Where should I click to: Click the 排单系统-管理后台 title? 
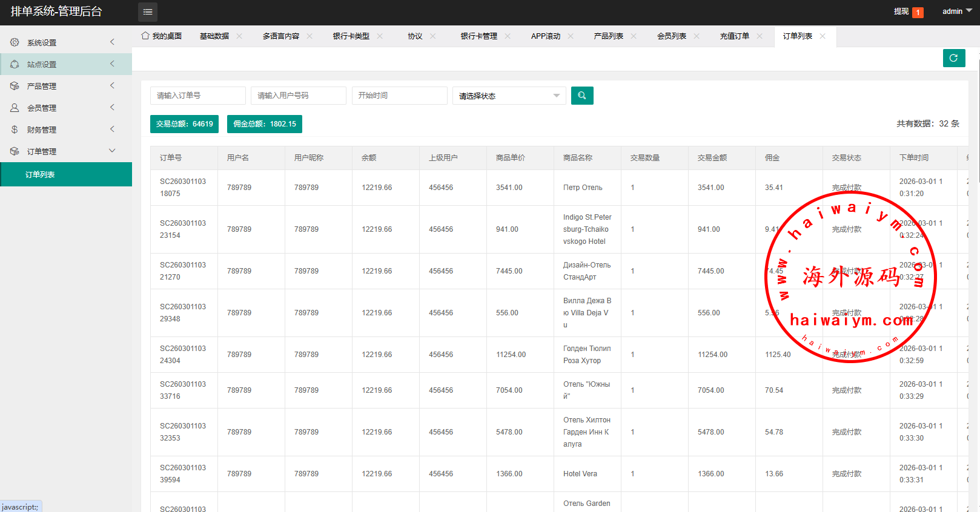(56, 11)
